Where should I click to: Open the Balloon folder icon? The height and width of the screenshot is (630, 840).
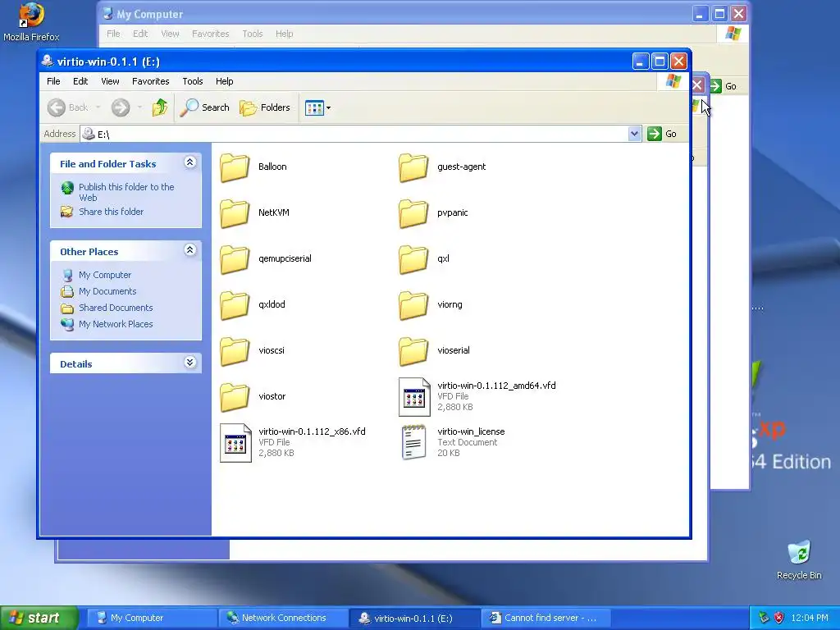click(x=235, y=167)
